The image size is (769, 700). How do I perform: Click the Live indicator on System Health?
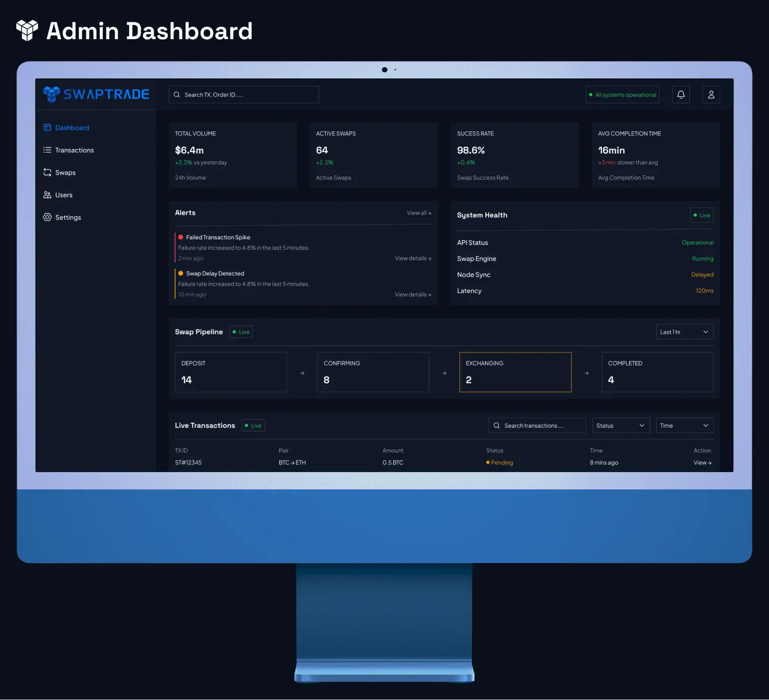pyautogui.click(x=701, y=215)
